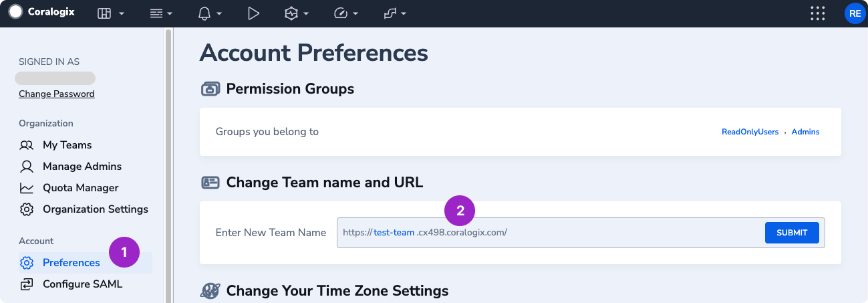The height and width of the screenshot is (303, 868).
Task: Click the Organization Settings gear icon
Action: coord(27,209)
